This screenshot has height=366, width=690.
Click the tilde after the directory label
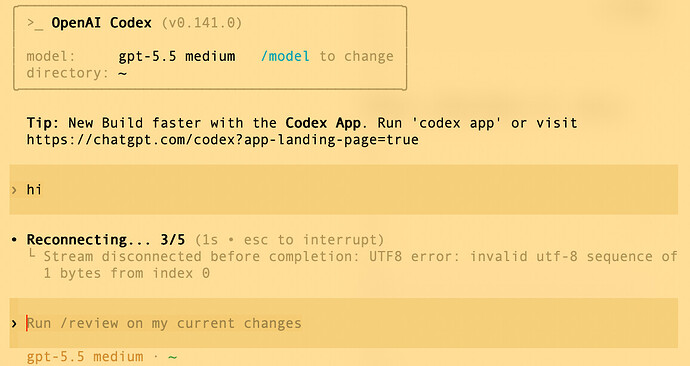click(x=123, y=73)
